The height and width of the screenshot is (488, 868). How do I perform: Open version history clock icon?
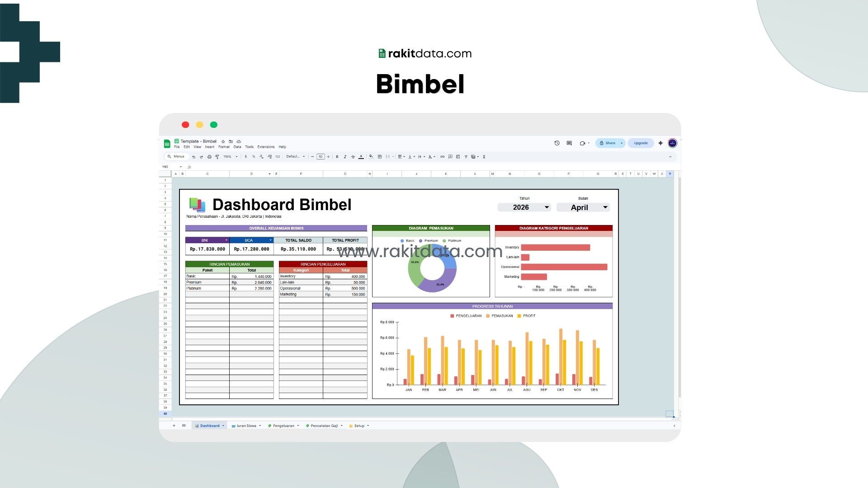tap(557, 143)
